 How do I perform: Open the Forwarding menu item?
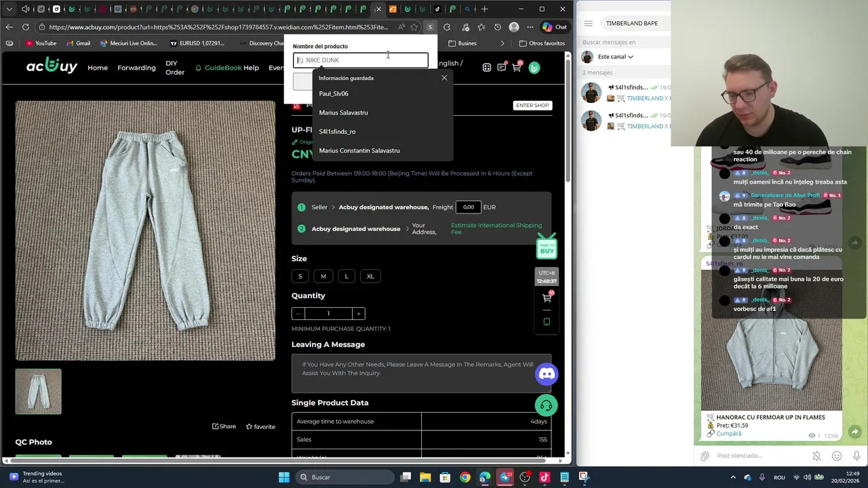tap(136, 68)
